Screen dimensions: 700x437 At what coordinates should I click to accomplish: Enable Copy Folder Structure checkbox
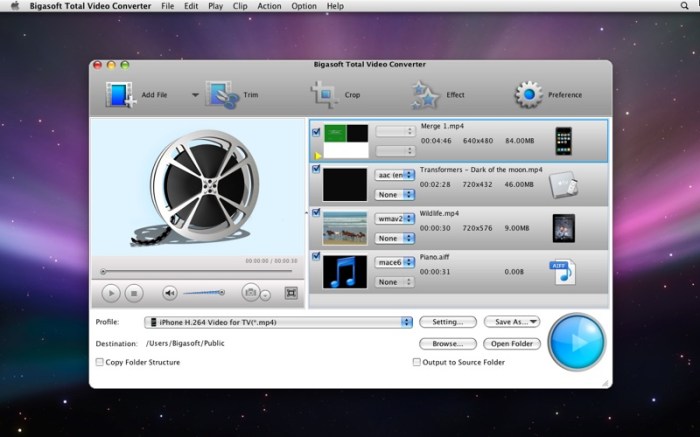click(99, 362)
